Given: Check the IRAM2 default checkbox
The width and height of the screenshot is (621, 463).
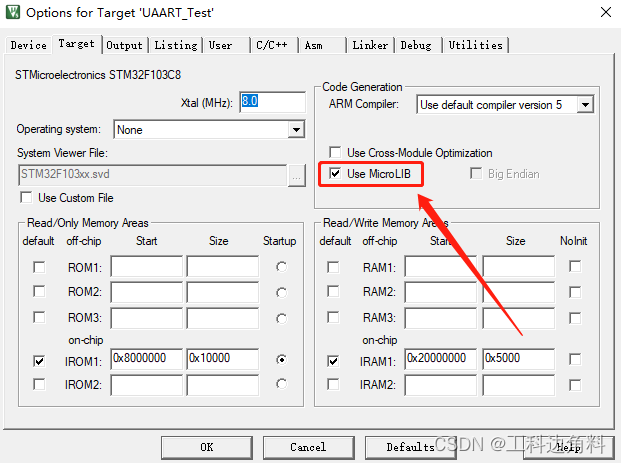Looking at the screenshot, I should (333, 384).
